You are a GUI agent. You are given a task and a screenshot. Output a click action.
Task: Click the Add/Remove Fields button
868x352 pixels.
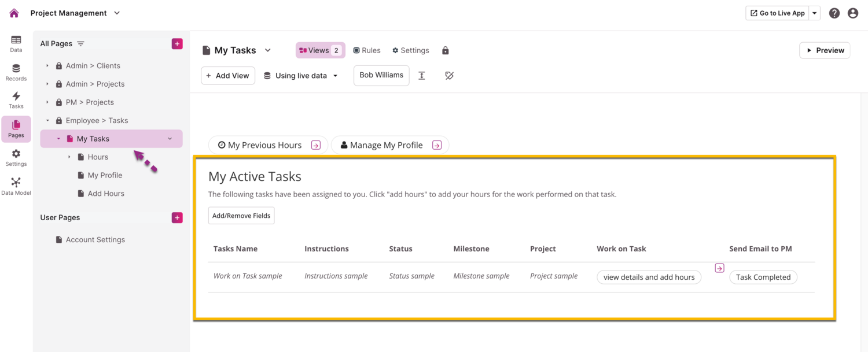[241, 216]
